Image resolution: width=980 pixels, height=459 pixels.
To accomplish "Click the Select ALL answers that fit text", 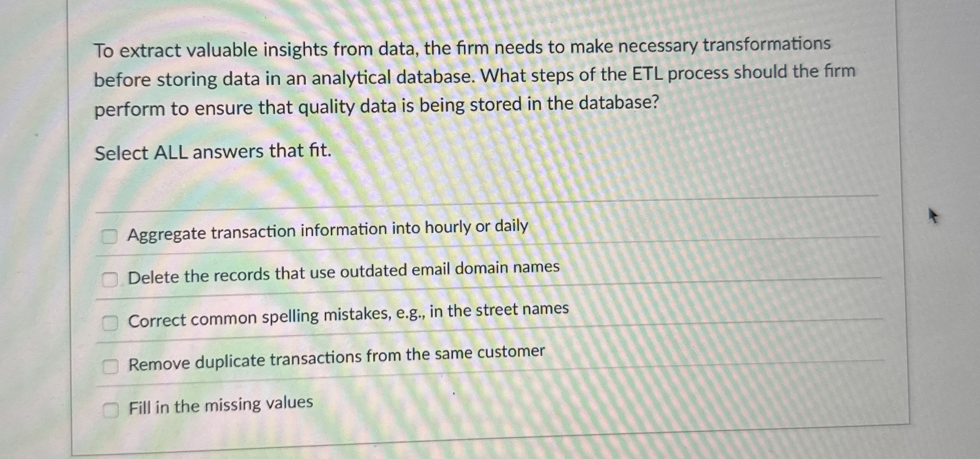I will 212,152.
